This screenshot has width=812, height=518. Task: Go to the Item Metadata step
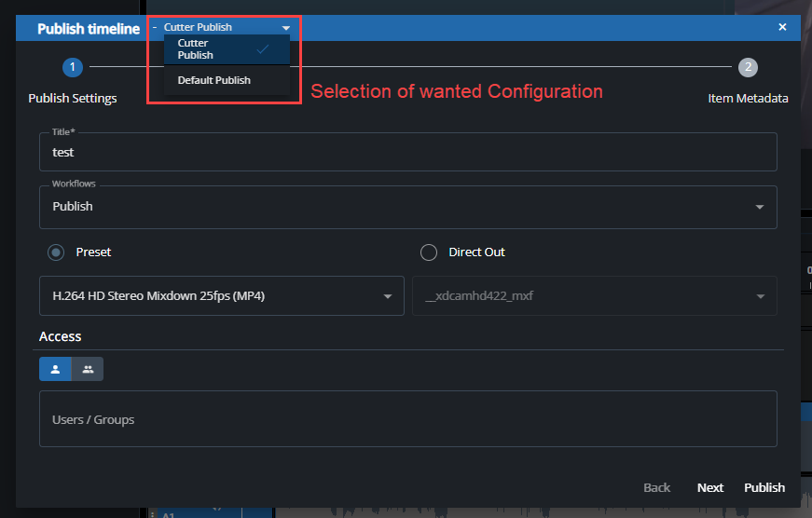pyautogui.click(x=748, y=98)
